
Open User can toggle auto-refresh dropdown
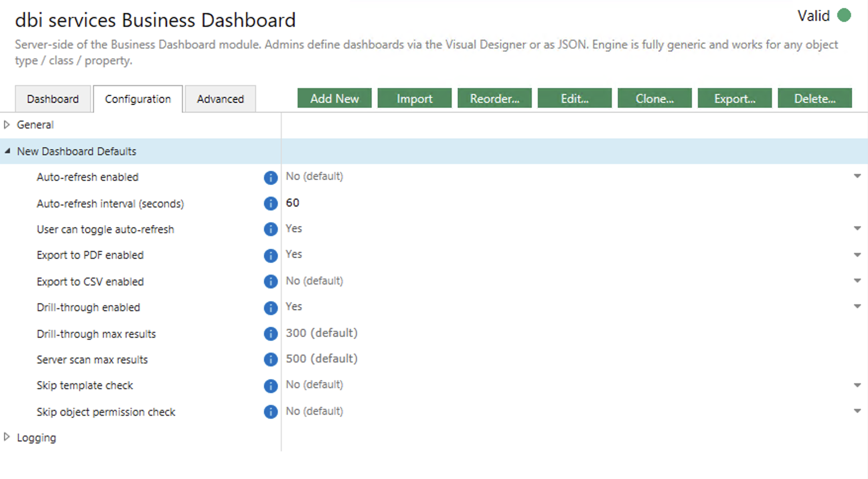coord(857,229)
